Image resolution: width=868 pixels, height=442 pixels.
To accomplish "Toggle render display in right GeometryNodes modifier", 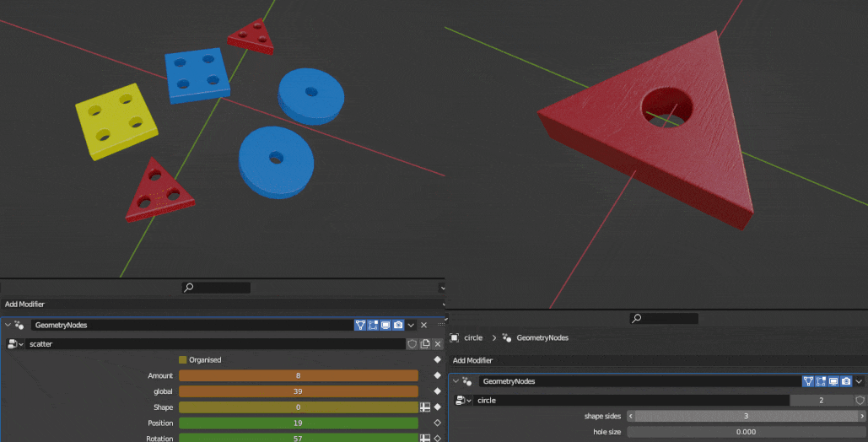I will 846,381.
